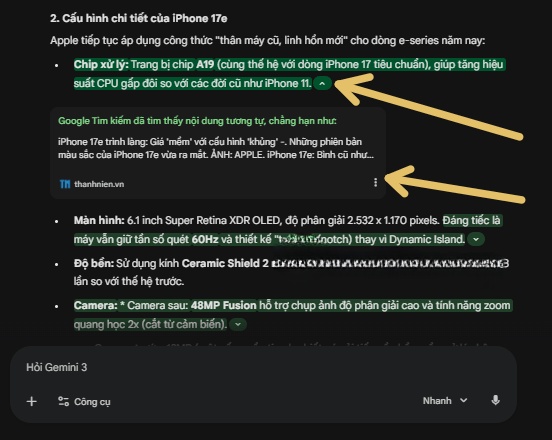This screenshot has height=440, width=552.
Task: Open the three-dot menu on thanhnien.vn card
Action: click(375, 182)
